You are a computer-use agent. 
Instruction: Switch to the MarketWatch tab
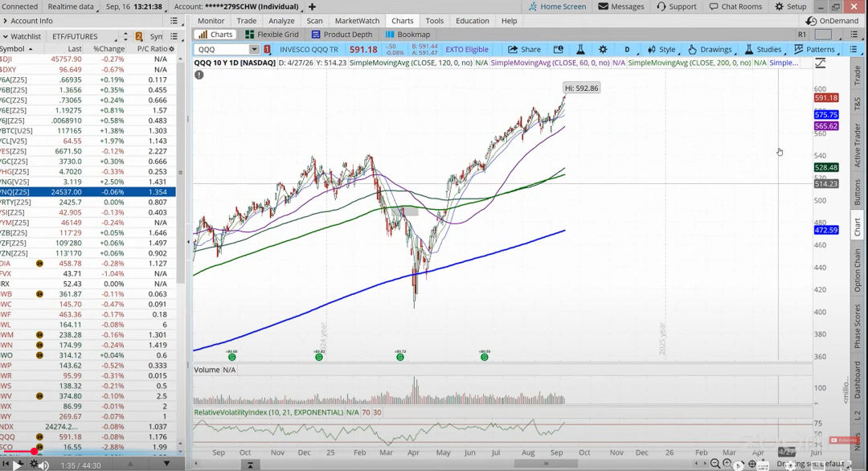(x=357, y=21)
